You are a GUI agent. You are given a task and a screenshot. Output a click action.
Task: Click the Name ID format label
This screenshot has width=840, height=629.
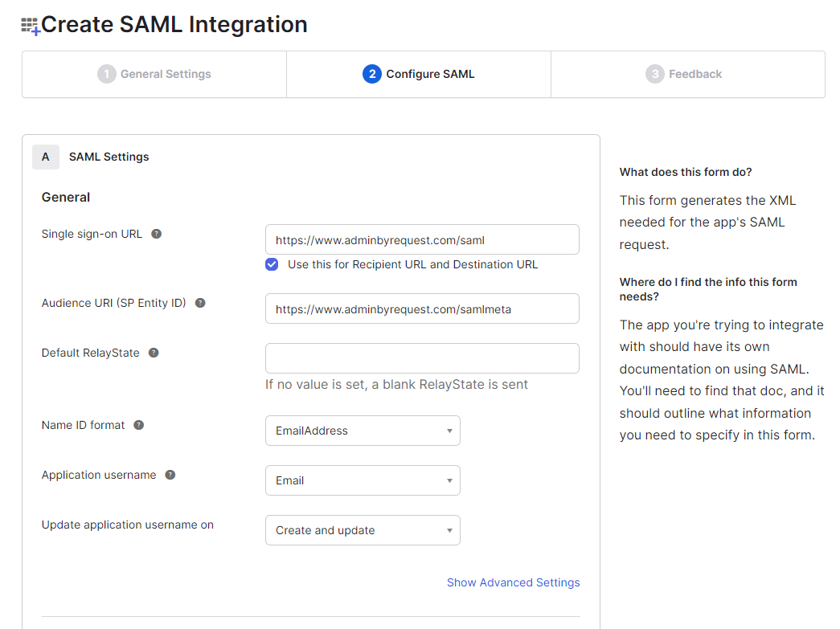coord(83,425)
